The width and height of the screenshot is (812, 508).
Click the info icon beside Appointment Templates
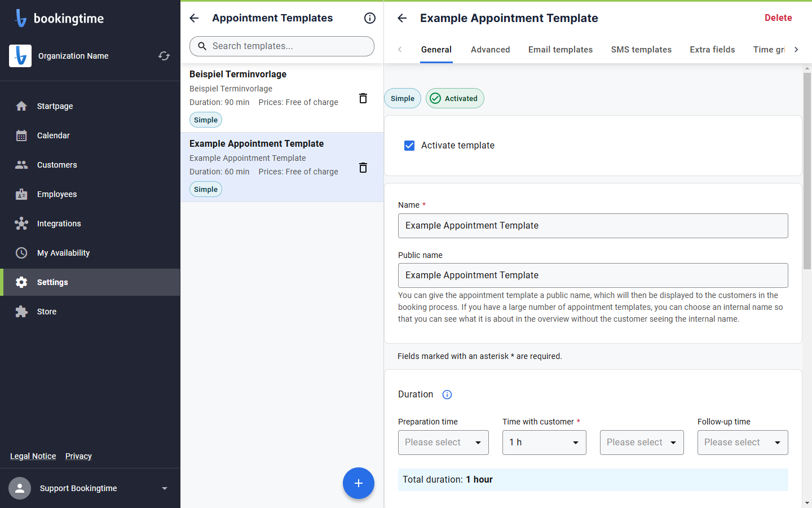(370, 18)
